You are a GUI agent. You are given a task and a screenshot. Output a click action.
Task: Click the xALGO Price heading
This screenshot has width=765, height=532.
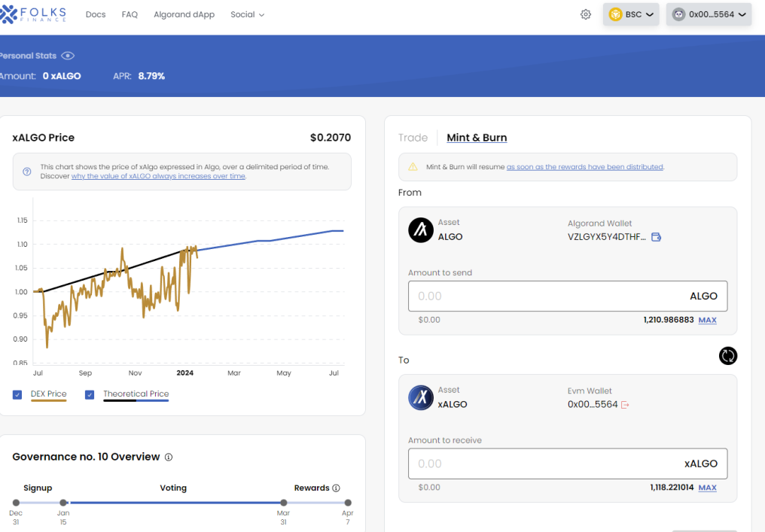pos(44,138)
